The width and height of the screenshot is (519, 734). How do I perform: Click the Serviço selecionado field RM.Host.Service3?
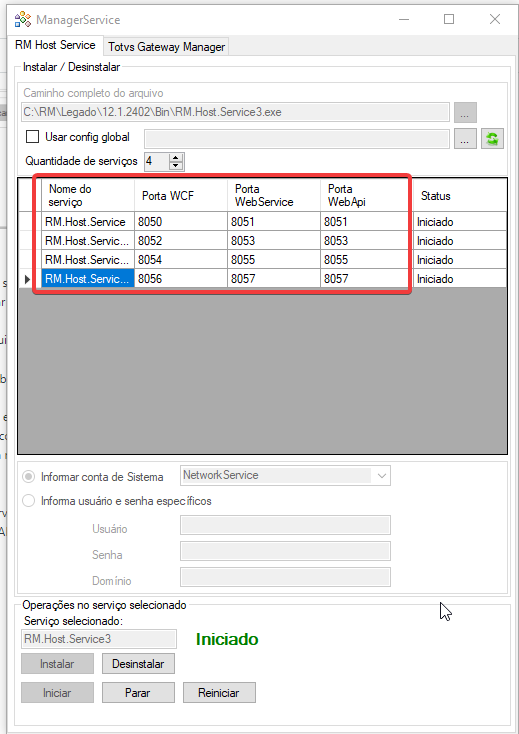coord(99,639)
